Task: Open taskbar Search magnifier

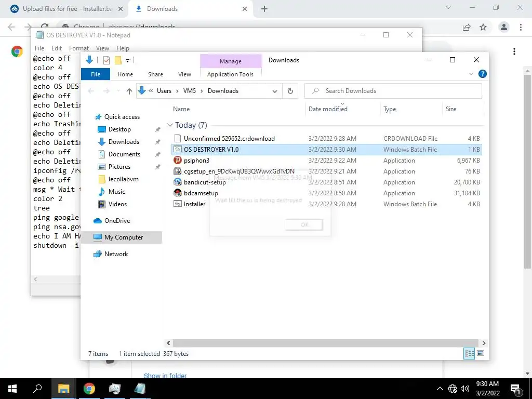Action: tap(37, 389)
